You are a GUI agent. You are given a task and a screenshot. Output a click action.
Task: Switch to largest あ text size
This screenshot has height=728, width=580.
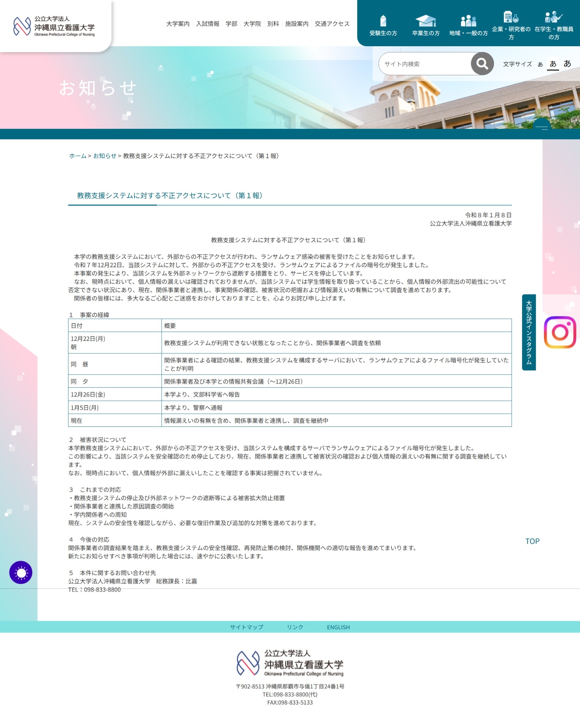click(567, 63)
